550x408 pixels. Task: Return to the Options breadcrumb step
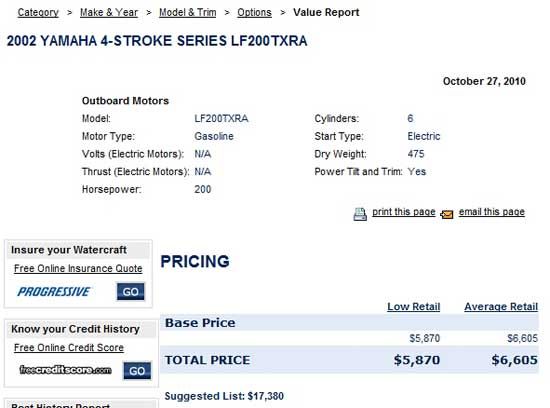point(254,12)
